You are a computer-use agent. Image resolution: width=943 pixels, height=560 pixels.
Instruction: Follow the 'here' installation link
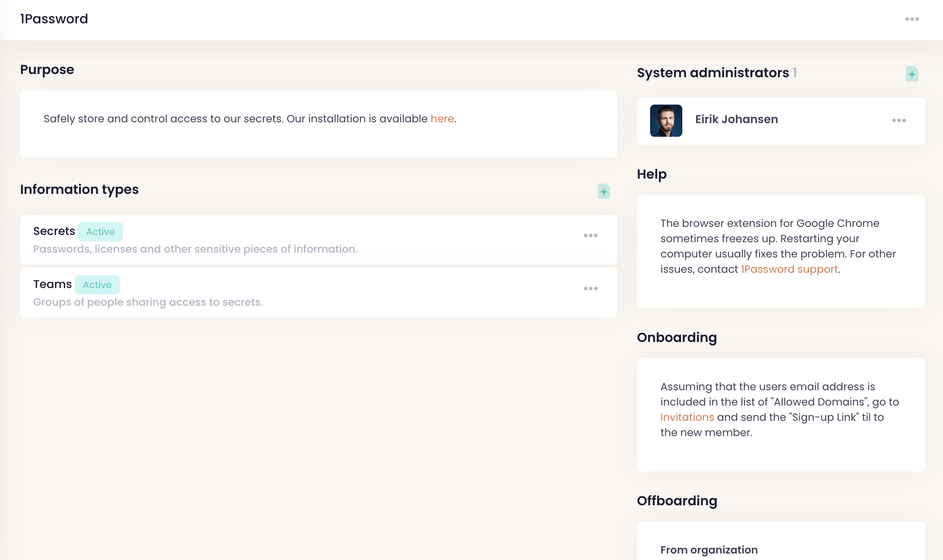coord(442,119)
